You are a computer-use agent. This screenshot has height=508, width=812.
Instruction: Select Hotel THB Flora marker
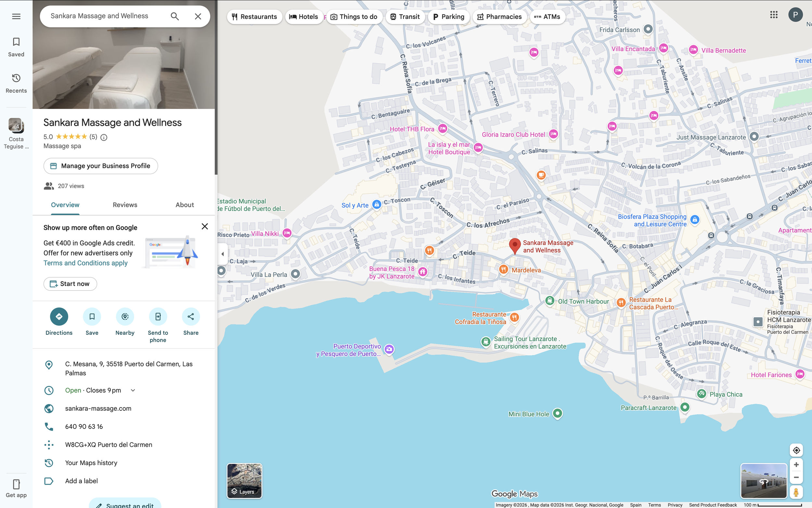442,128
